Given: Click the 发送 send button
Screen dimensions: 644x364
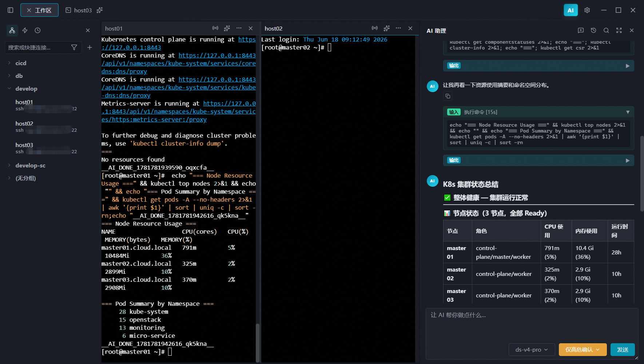Looking at the screenshot, I should [623, 349].
